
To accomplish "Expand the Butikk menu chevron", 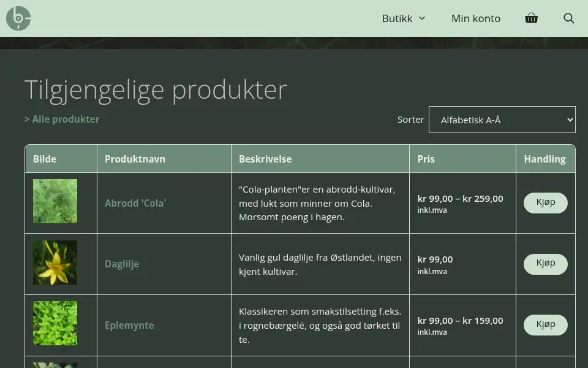I will coord(422,18).
